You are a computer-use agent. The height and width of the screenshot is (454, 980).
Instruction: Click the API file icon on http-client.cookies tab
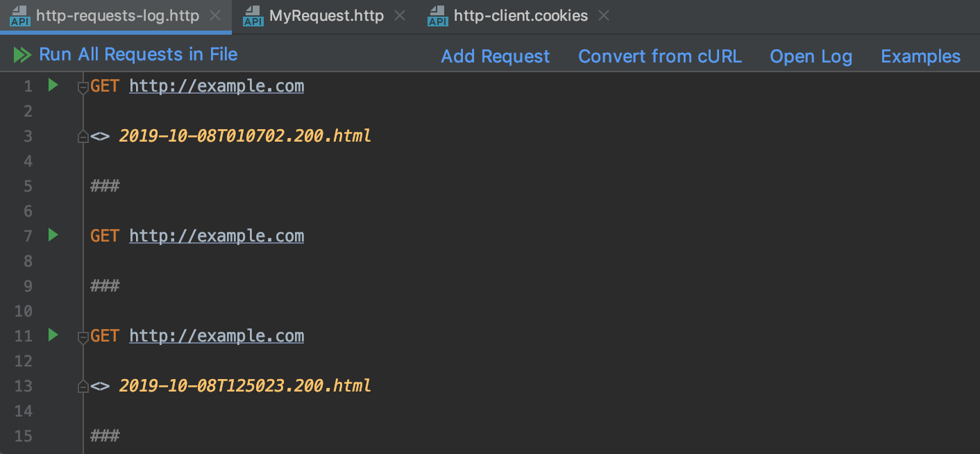tap(437, 15)
